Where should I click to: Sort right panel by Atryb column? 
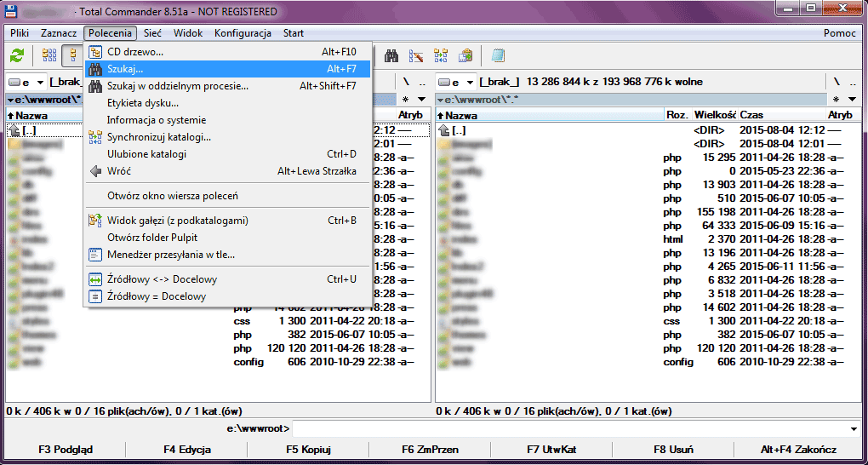coord(843,115)
